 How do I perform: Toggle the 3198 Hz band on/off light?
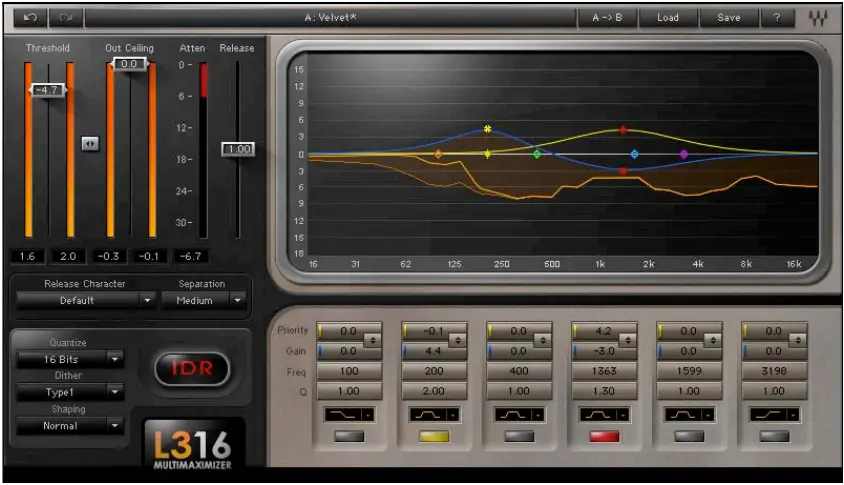(774, 436)
